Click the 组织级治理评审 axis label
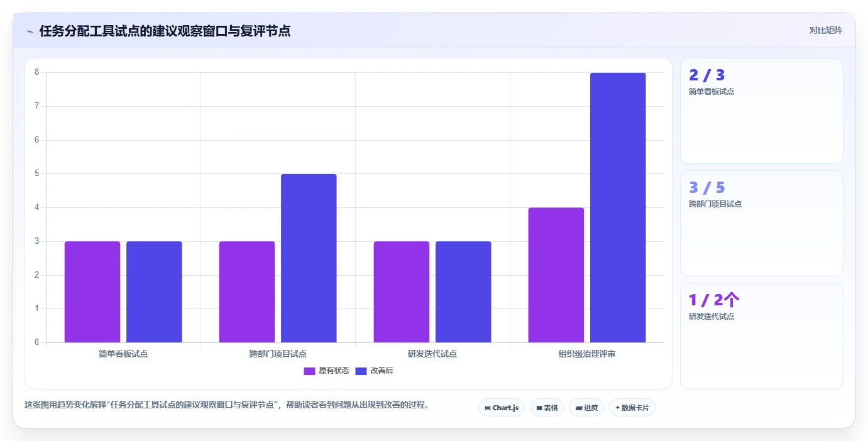The width and height of the screenshot is (868, 441). [587, 354]
